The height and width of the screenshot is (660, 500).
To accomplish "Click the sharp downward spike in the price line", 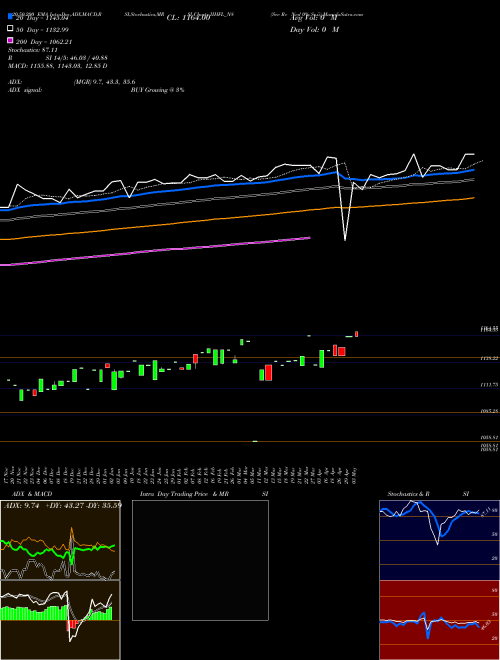I will 345,239.
